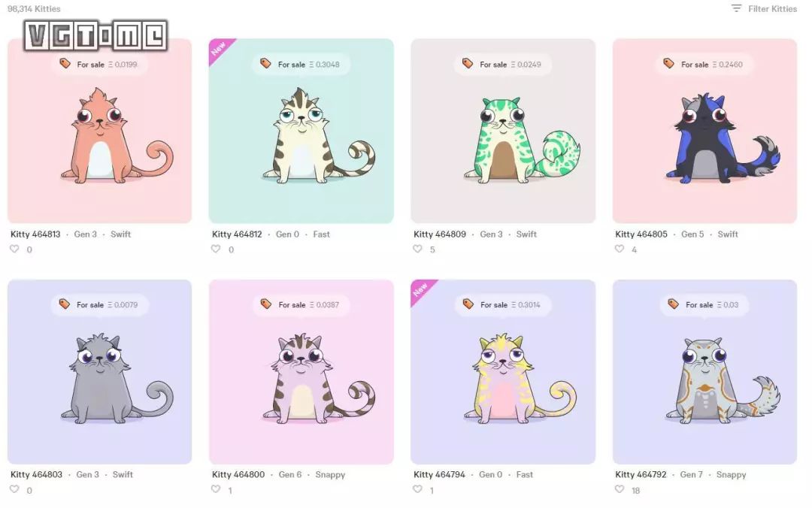
Task: Favorite Kitty 464809 using heart icon
Action: pyautogui.click(x=417, y=249)
